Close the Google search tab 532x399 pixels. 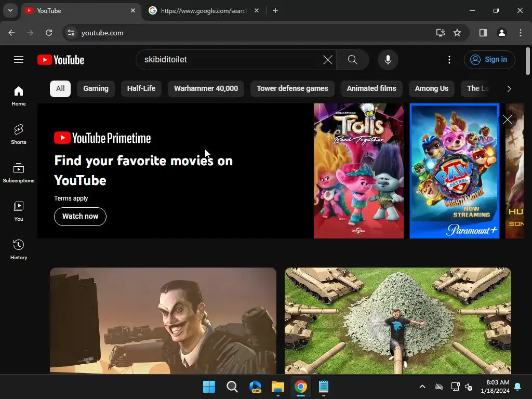[257, 10]
